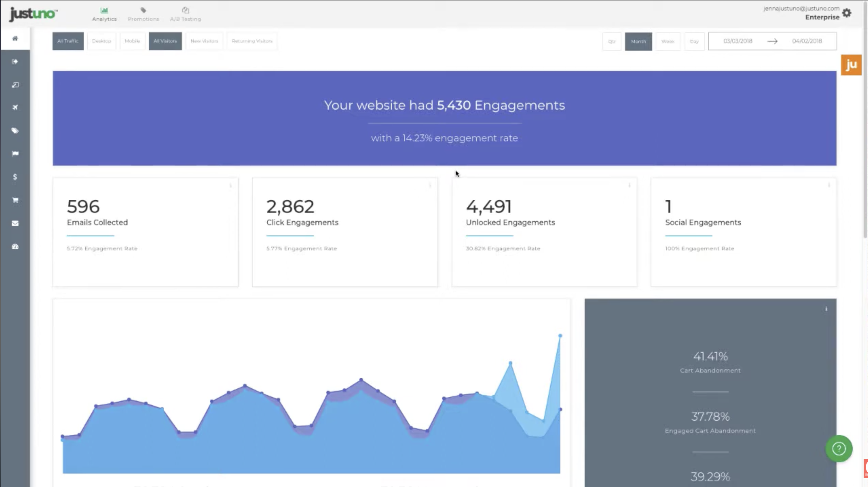
Task: Click the flag sidebar icon
Action: pyautogui.click(x=15, y=154)
